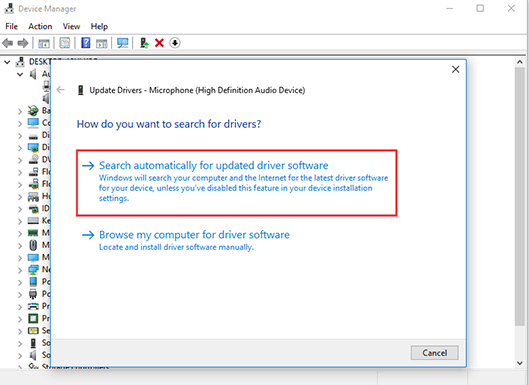Click the down arrow of the vertical scrollbar
The width and height of the screenshot is (529, 385).
point(520,363)
